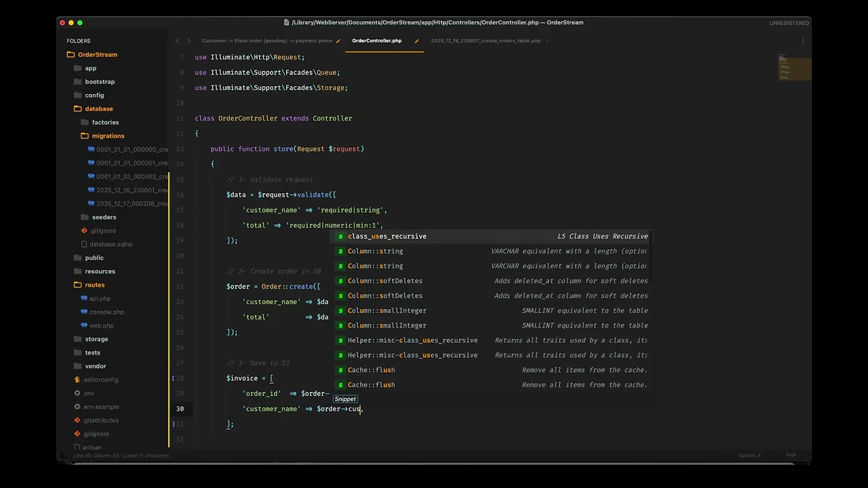Toggle sidebar from status bar corner icon
Viewport: 868px width, 488px height.
click(64, 455)
